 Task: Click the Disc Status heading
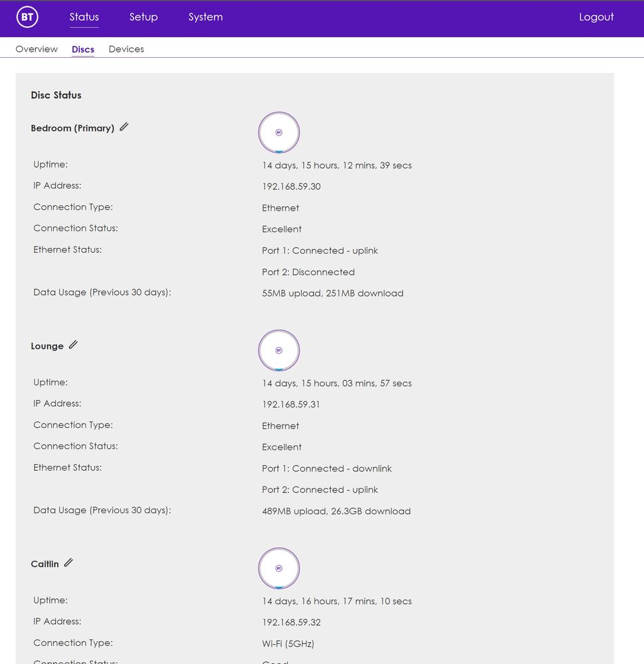pos(56,95)
